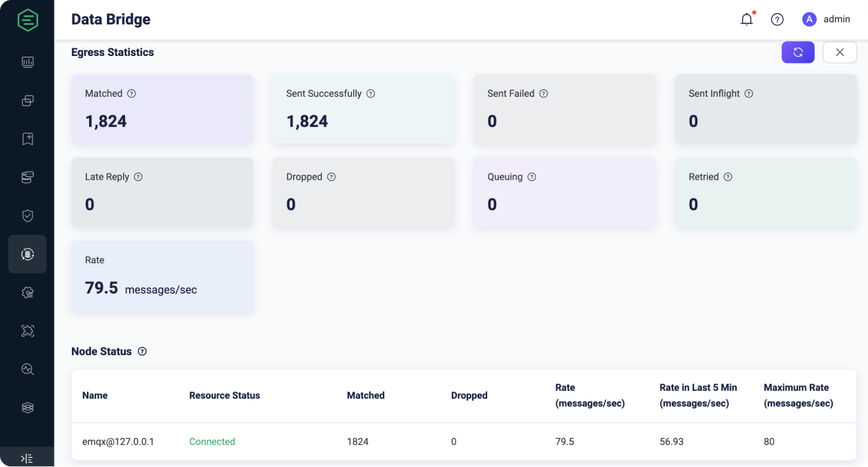Show info tooltip for Sent Inflight

(x=748, y=94)
